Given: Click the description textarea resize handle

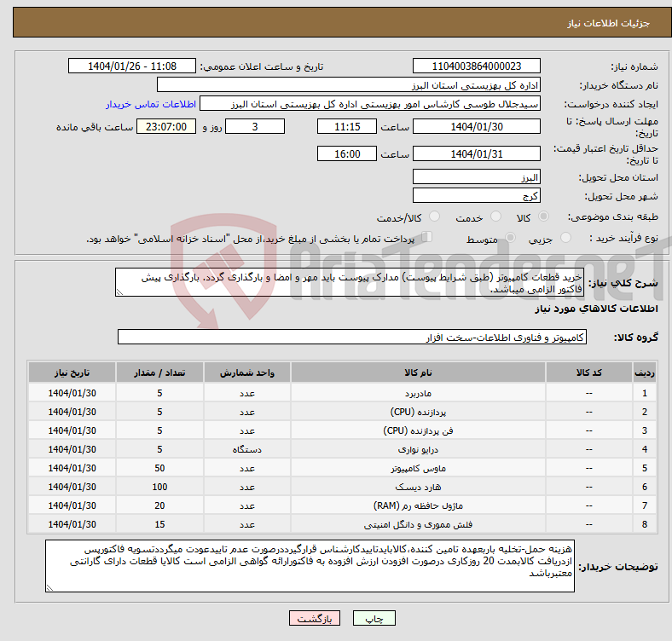Looking at the screenshot, I should point(119,292).
